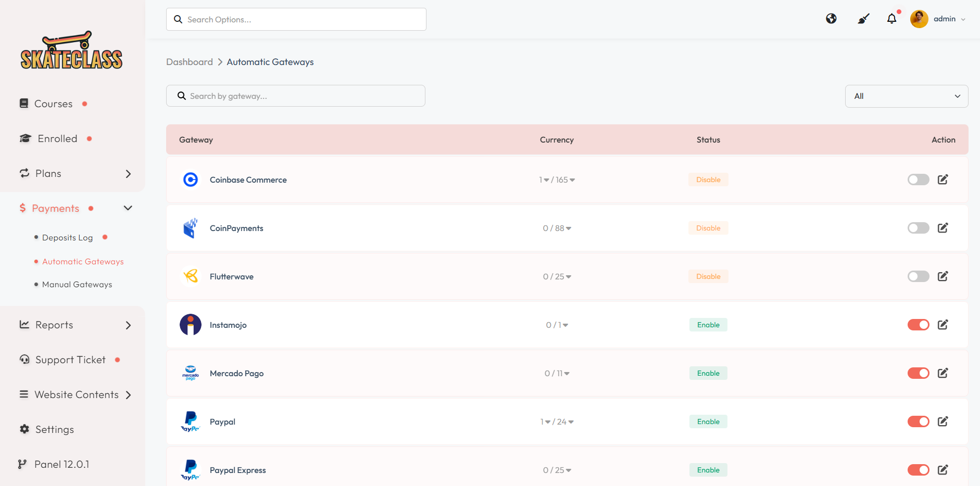
Task: Click the Dashboard breadcrumb link
Action: (x=190, y=62)
